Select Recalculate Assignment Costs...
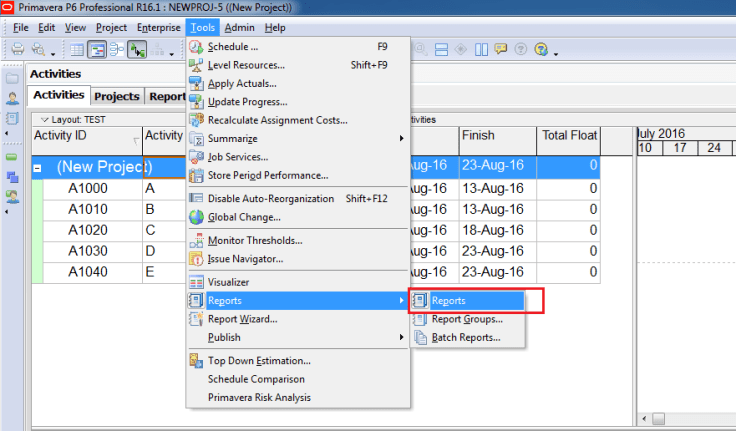 pyautogui.click(x=298, y=120)
